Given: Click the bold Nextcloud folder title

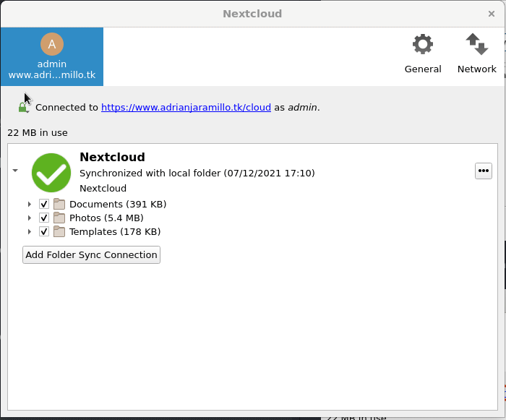Looking at the screenshot, I should click(x=112, y=157).
